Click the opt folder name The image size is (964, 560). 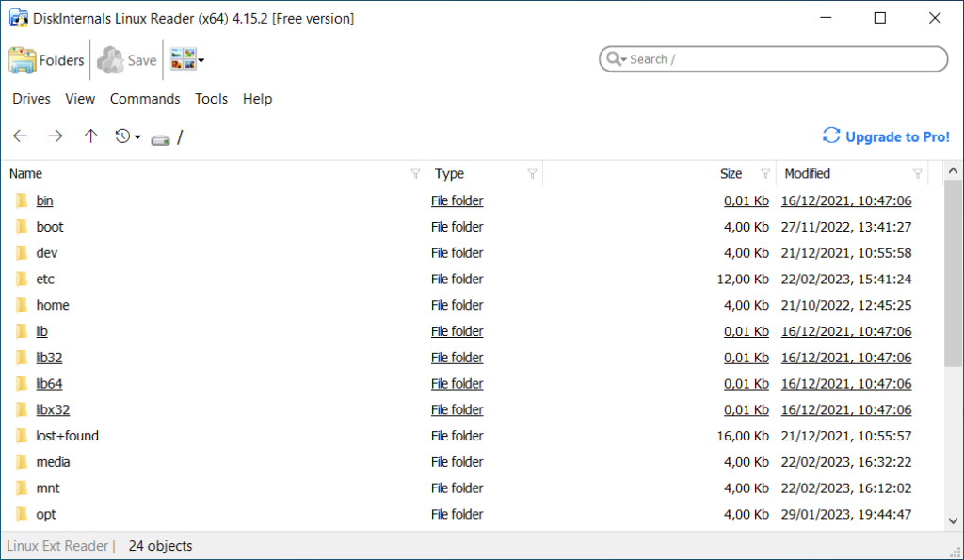point(46,515)
